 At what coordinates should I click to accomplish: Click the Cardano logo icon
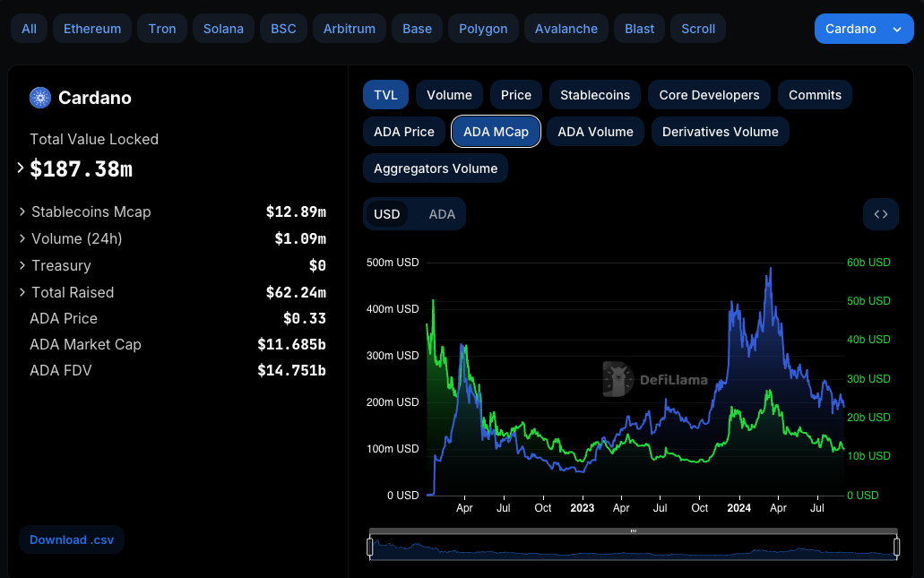point(40,98)
